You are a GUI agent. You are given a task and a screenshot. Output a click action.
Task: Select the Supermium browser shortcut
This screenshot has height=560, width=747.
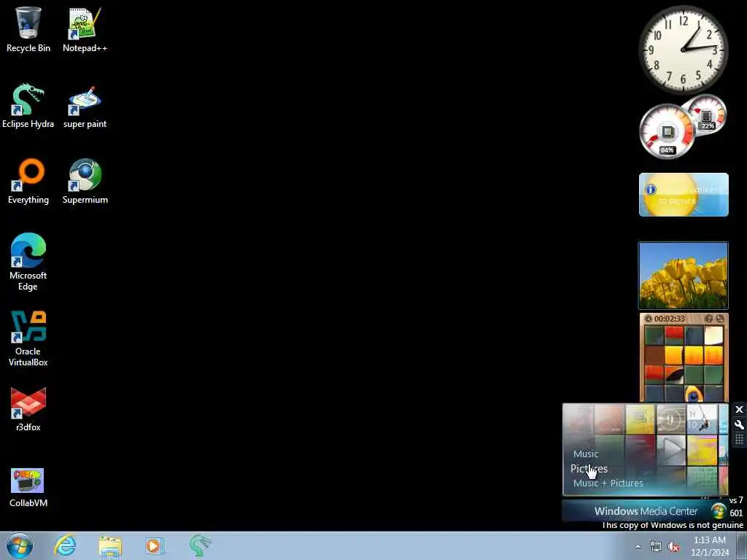click(x=85, y=182)
